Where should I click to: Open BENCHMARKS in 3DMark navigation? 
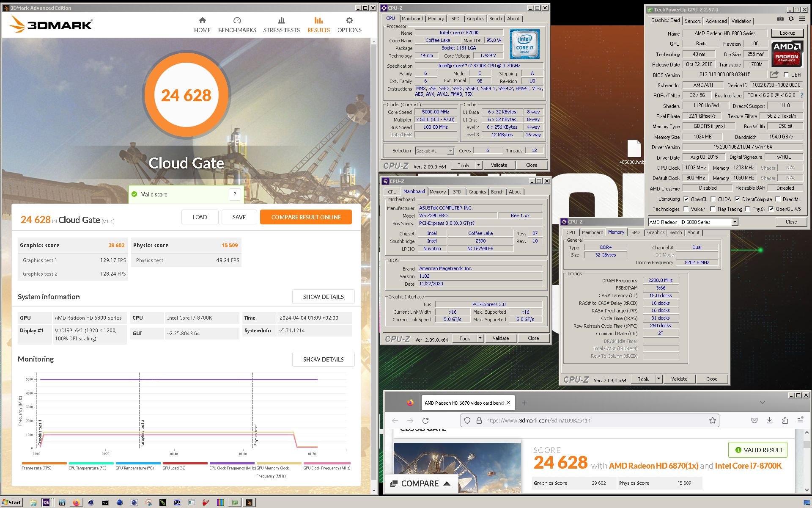pos(237,25)
